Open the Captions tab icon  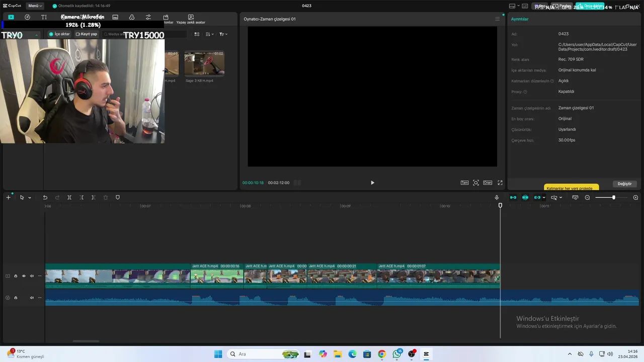coord(115,17)
